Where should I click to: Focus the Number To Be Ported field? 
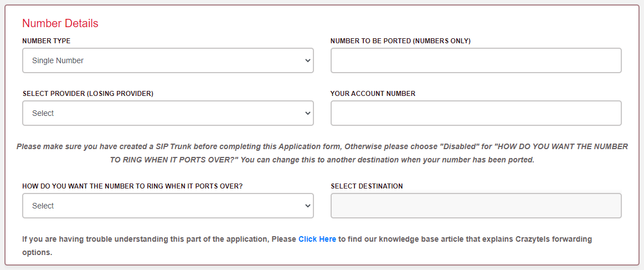(476, 60)
